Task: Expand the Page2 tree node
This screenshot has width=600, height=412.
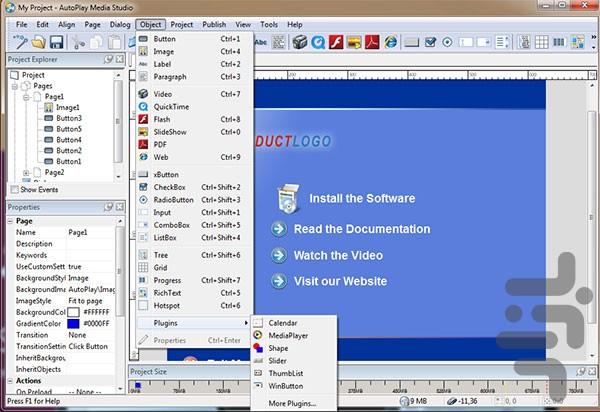Action: (26, 173)
